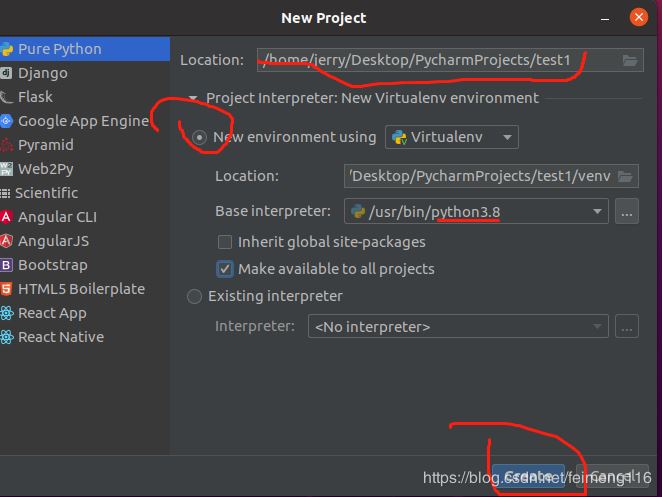662x497 pixels.
Task: Choose the Existing interpreter radio option
Action: tap(194, 296)
